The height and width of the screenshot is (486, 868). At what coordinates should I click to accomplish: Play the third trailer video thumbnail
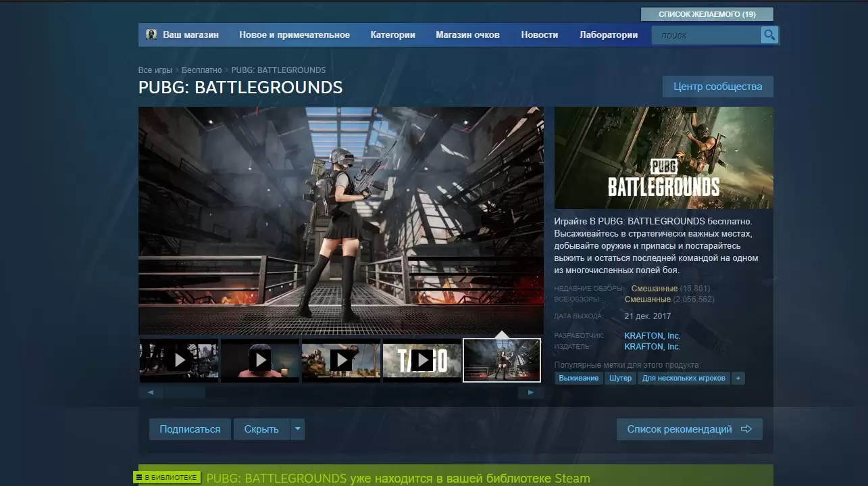pos(341,360)
